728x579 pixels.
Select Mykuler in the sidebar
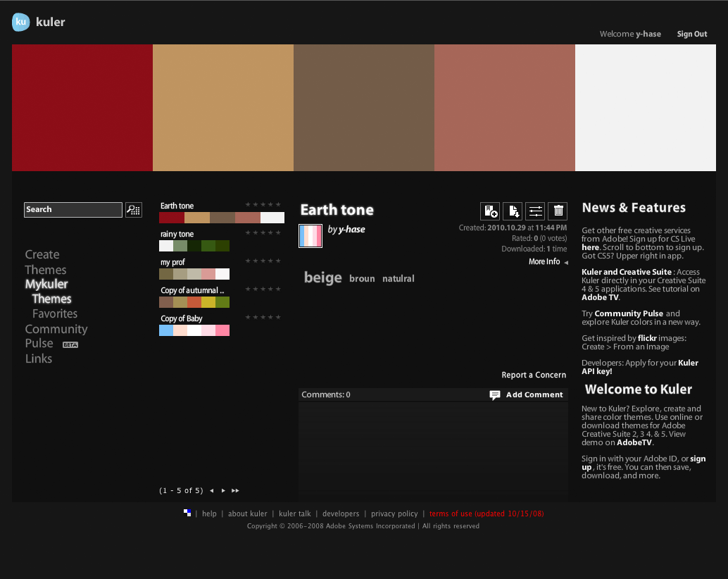(x=46, y=284)
